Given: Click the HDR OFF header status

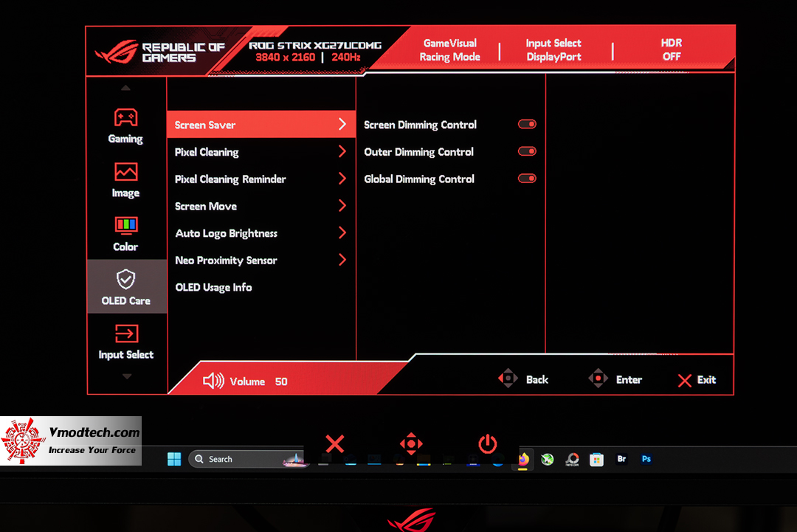Looking at the screenshot, I should pos(672,49).
